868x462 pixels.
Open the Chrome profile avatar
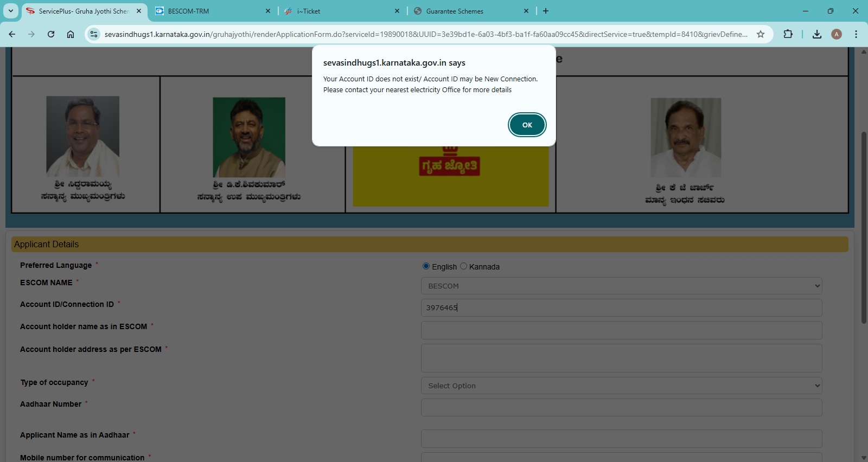pyautogui.click(x=837, y=34)
